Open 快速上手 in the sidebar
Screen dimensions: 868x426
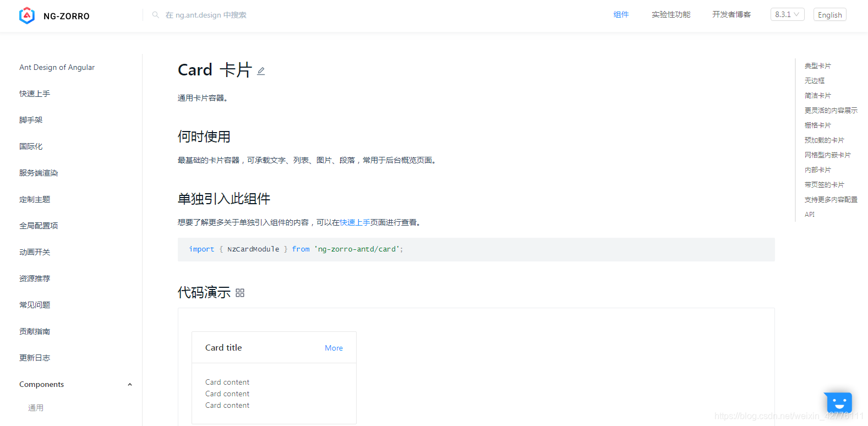coord(35,94)
